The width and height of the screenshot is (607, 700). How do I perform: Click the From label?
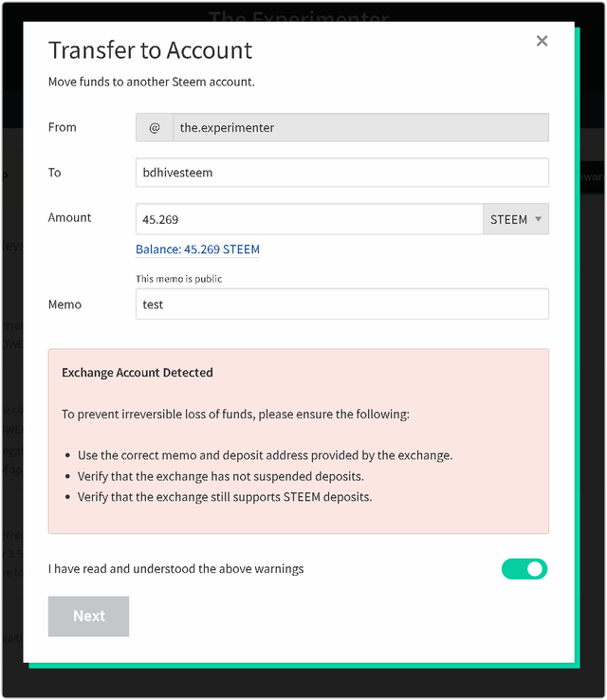63,127
